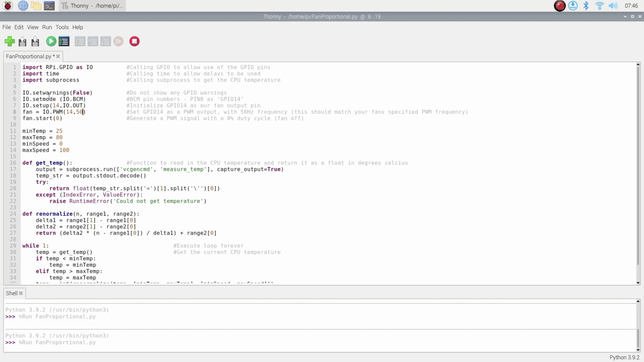The width and height of the screenshot is (644, 362).
Task: Click the editor vertical scrollbar down arrow
Action: click(x=638, y=283)
